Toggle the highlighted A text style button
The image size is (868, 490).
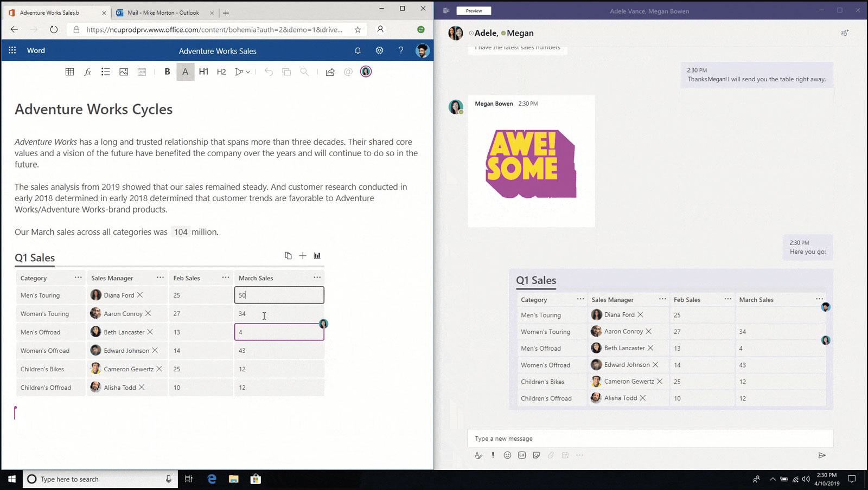185,72
